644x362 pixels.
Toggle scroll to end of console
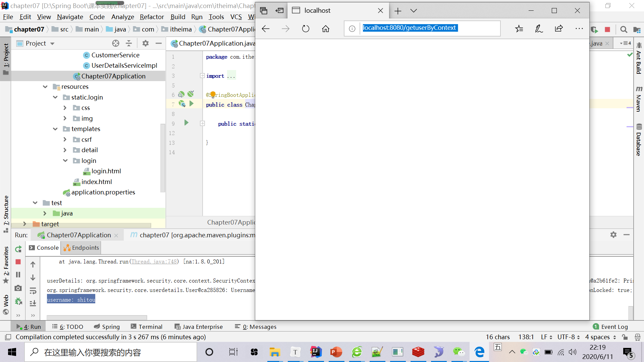pyautogui.click(x=33, y=303)
